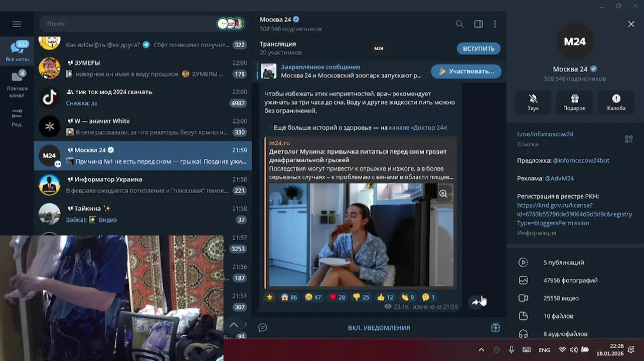
Task: Switch the ENG input language
Action: (x=544, y=350)
